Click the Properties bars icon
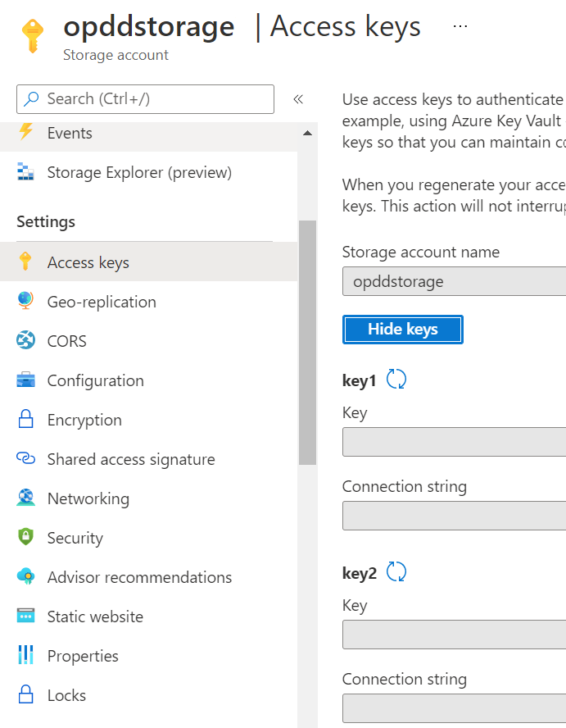This screenshot has height=728, width=566. tap(25, 655)
